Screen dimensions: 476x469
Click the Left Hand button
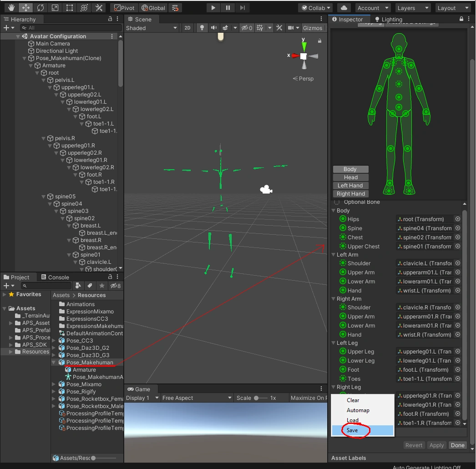(350, 186)
